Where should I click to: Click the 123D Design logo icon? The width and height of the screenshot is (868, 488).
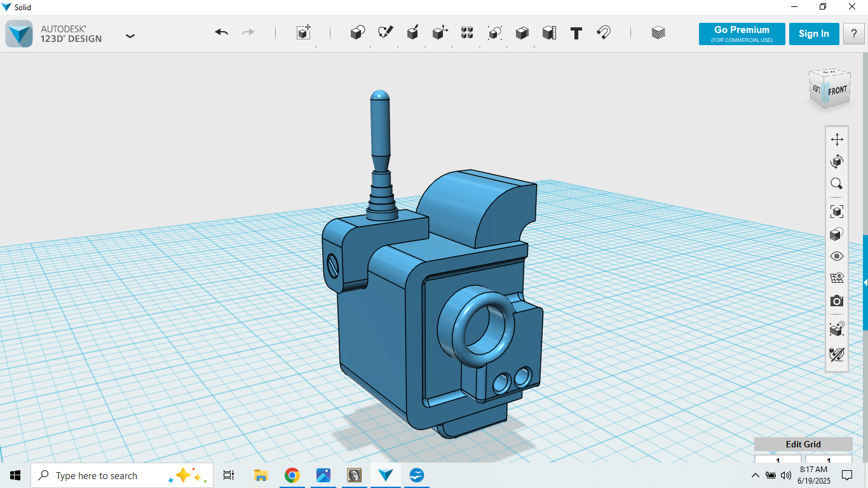pos(19,34)
